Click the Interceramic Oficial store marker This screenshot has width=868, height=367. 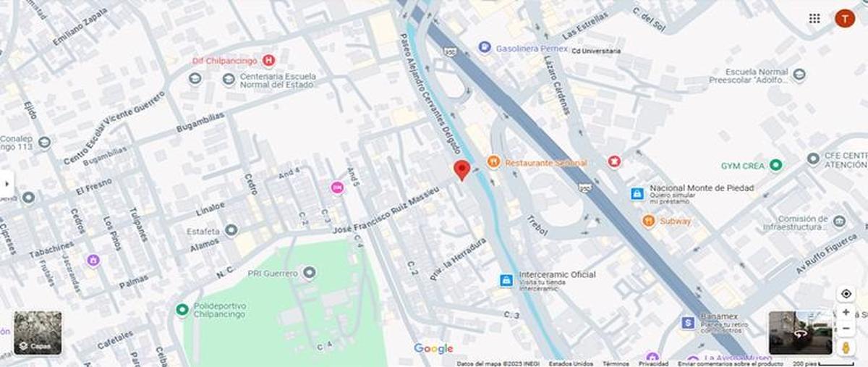coord(508,279)
